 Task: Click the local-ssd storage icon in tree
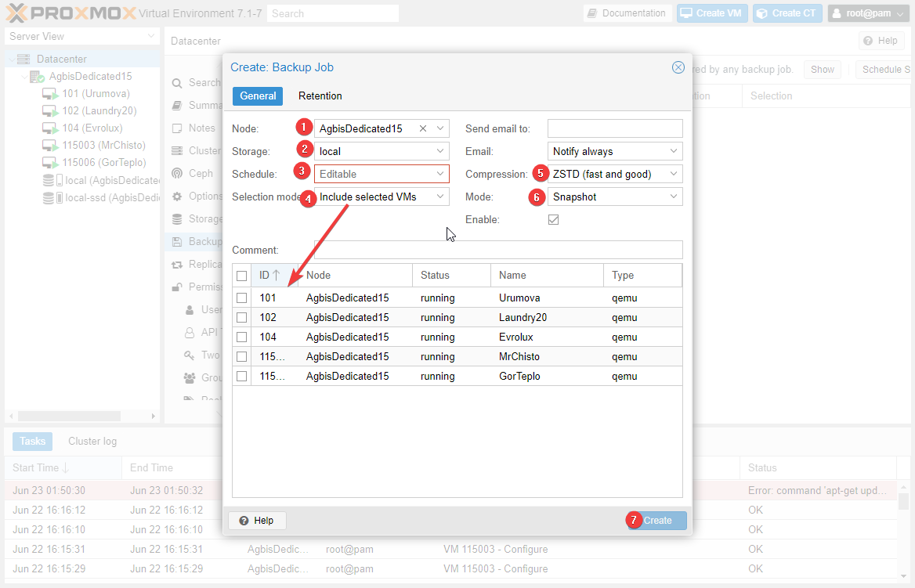pyautogui.click(x=52, y=198)
